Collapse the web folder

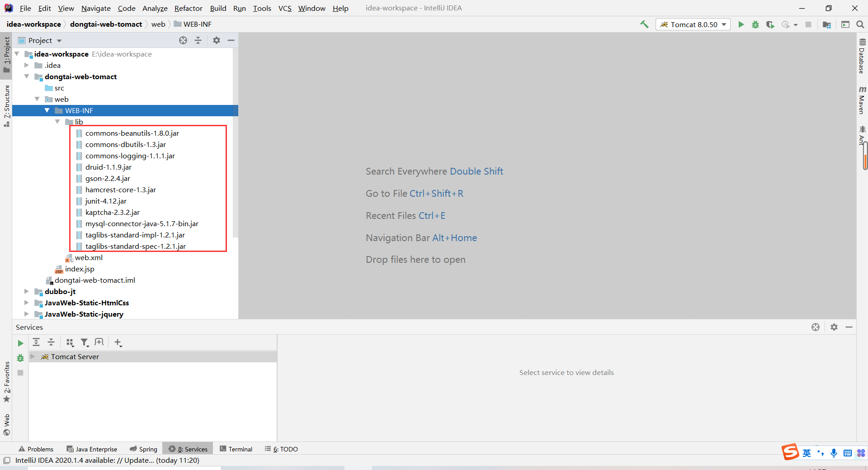pyautogui.click(x=37, y=99)
